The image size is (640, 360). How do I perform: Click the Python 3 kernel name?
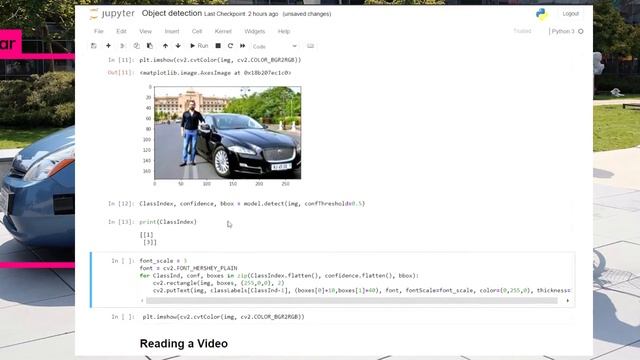(563, 31)
